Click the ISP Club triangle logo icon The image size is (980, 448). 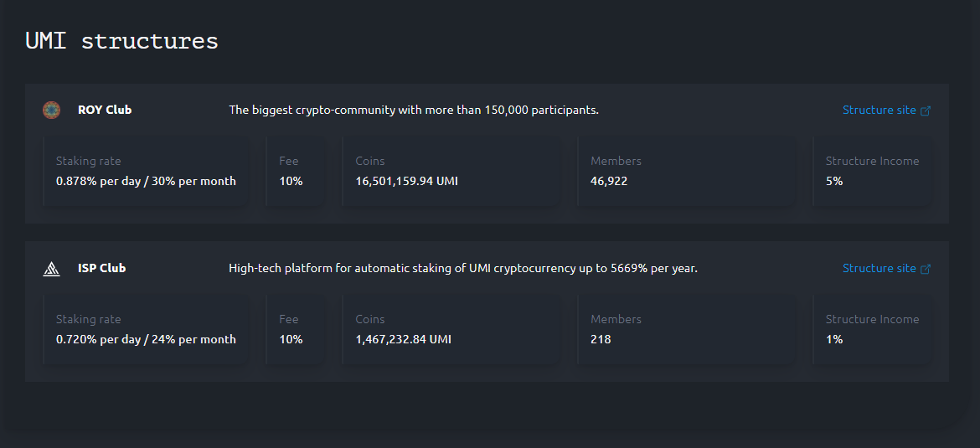point(51,269)
